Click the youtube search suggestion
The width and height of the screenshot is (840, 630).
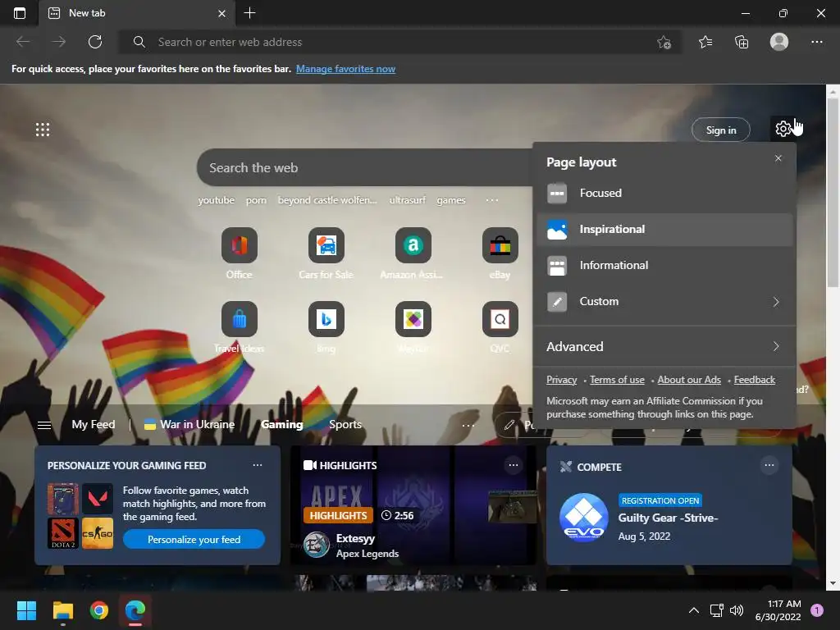pos(216,200)
